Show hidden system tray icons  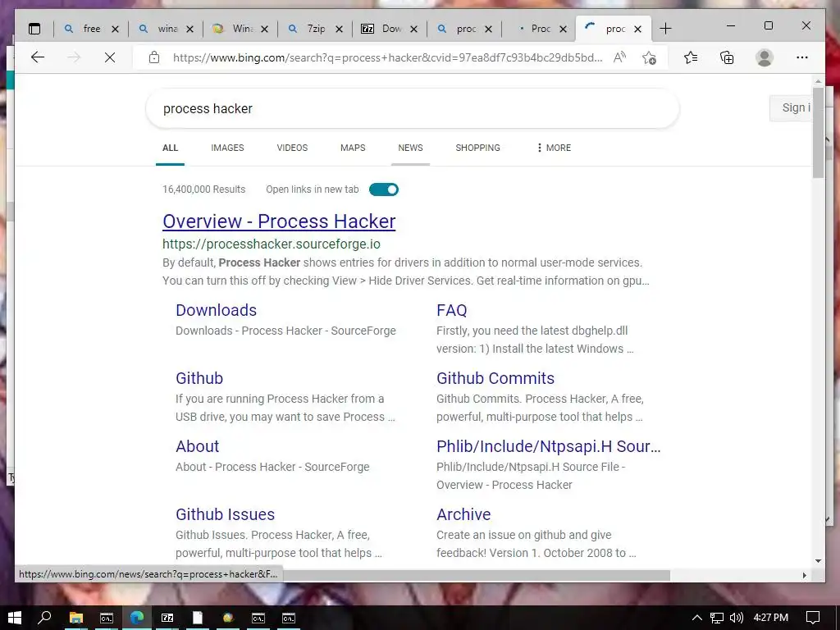[696, 618]
